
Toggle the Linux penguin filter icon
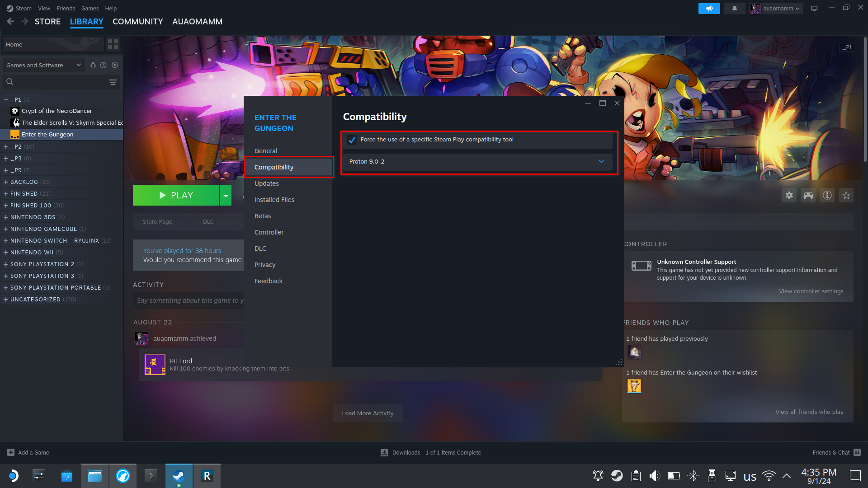coord(93,65)
